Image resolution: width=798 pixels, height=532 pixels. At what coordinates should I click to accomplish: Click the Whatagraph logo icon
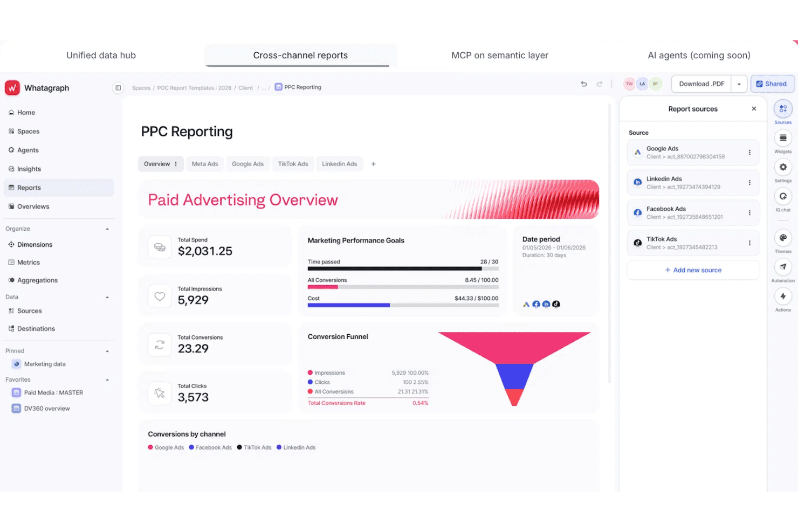pyautogui.click(x=12, y=88)
